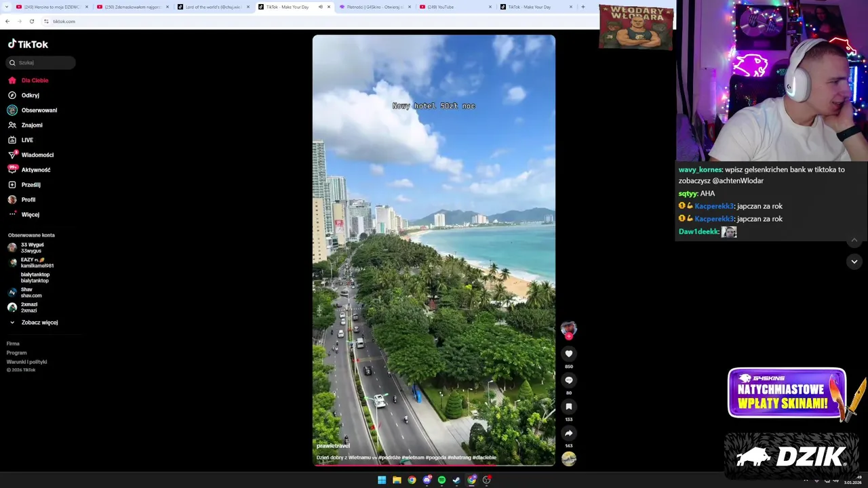The width and height of the screenshot is (868, 488).
Task: Open the tab search dropdown arrow
Action: (5, 7)
